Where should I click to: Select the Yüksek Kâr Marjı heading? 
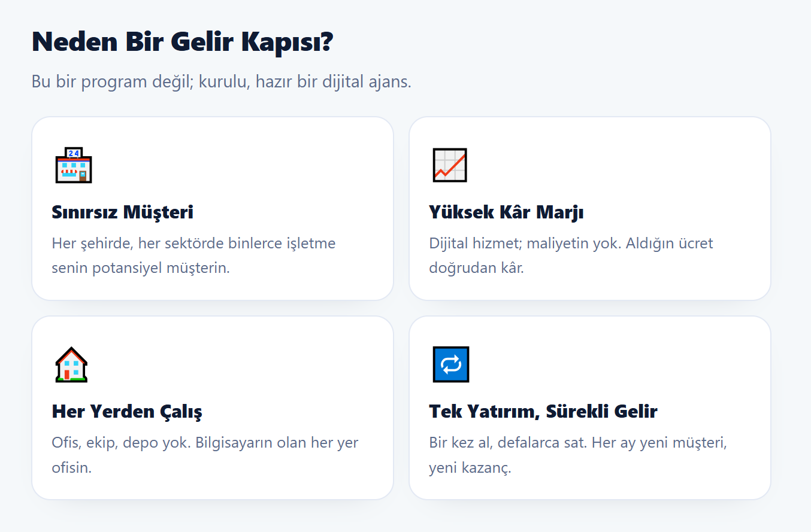coord(507,212)
